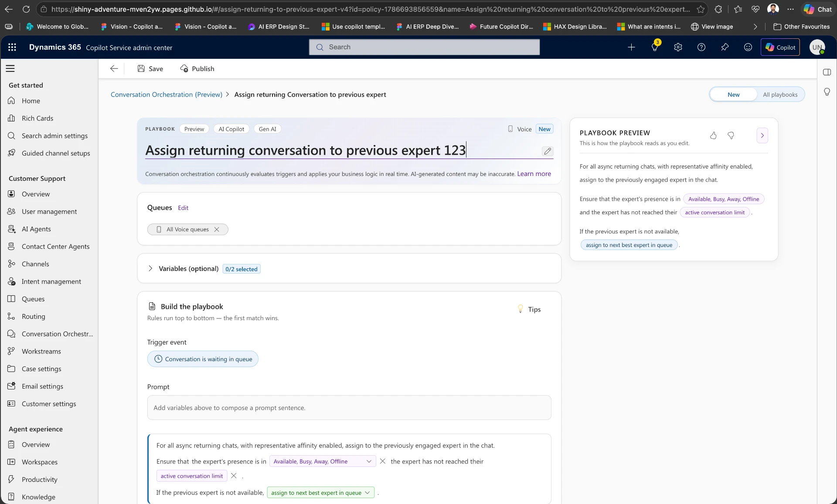Screen dimensions: 837x504
Task: Collapse the left navigation hamburger menu
Action: [x=10, y=68]
